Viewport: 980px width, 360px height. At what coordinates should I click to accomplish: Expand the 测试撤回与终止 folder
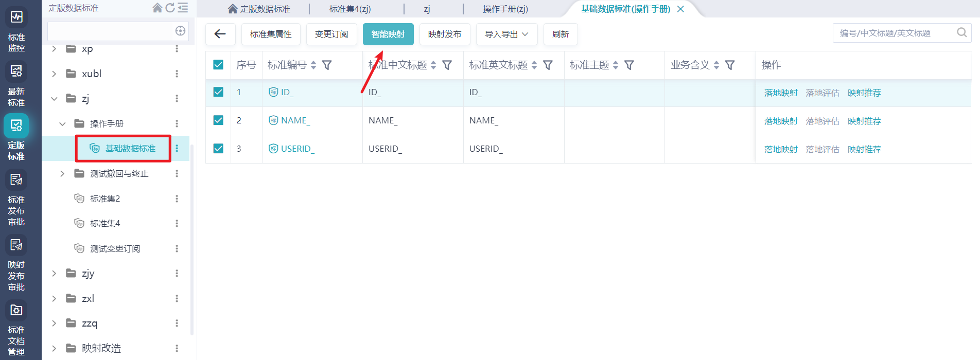coord(62,174)
